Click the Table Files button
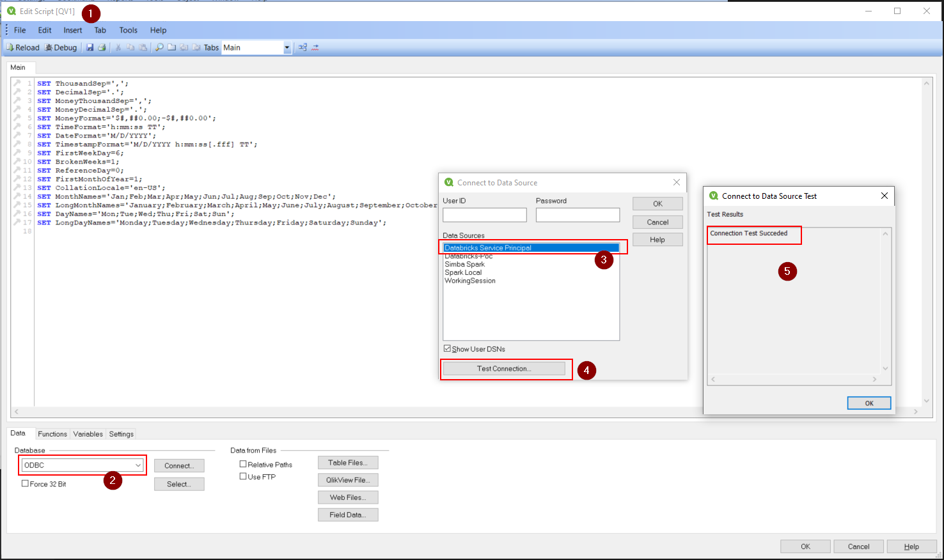The image size is (944, 560). (347, 463)
